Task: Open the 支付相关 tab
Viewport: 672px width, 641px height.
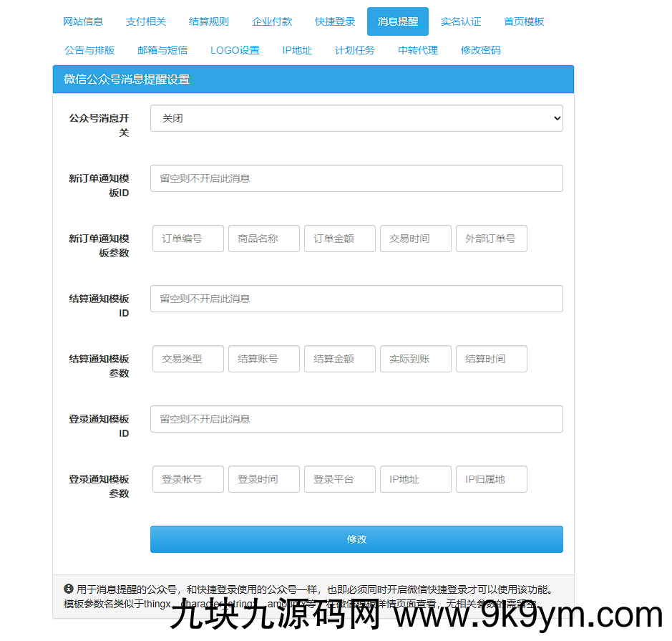Action: 146,21
